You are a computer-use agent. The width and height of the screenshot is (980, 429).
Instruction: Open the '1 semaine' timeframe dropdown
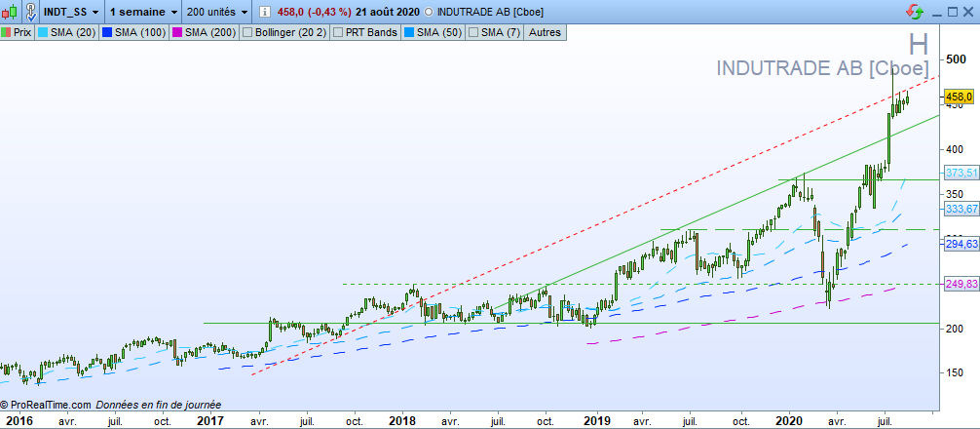coord(143,12)
